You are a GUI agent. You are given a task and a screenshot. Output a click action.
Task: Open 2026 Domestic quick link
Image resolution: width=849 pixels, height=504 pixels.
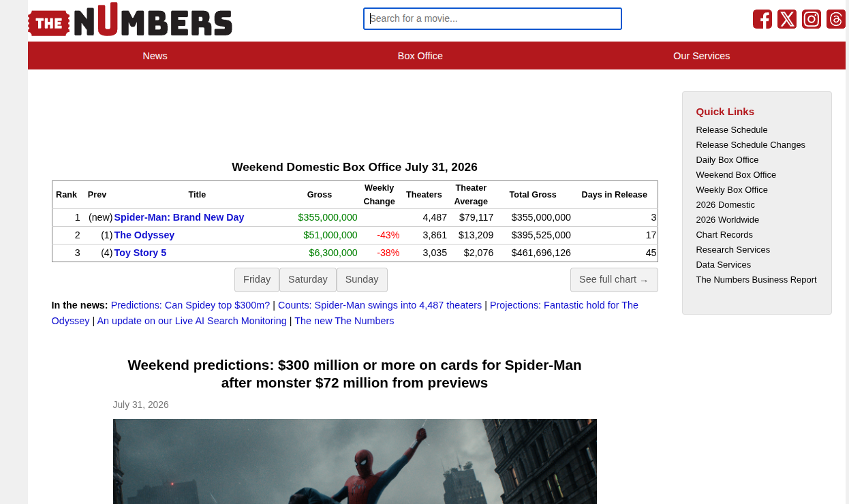tap(726, 205)
